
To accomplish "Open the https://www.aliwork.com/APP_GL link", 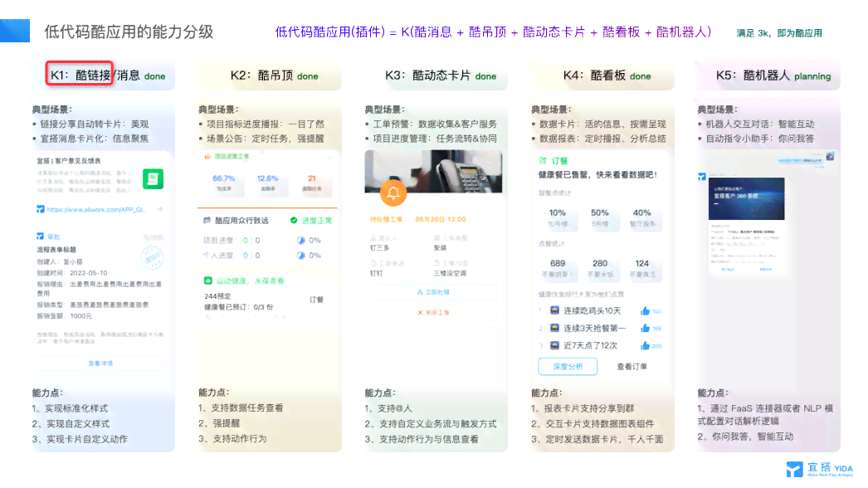I will pos(95,209).
